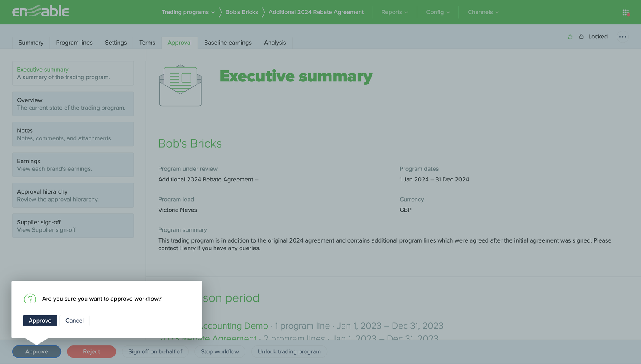
Task: Expand the Trading programs dropdown
Action: point(188,12)
